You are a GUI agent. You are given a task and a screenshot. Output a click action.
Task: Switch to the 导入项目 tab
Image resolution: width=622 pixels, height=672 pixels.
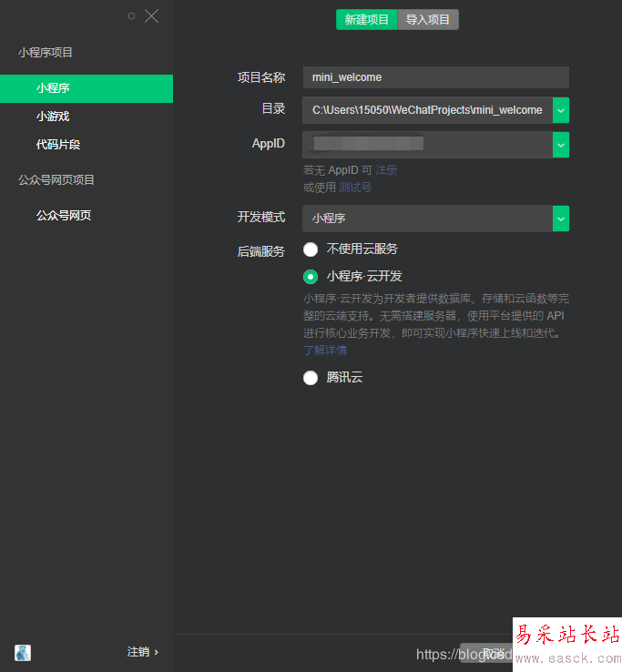pos(428,20)
